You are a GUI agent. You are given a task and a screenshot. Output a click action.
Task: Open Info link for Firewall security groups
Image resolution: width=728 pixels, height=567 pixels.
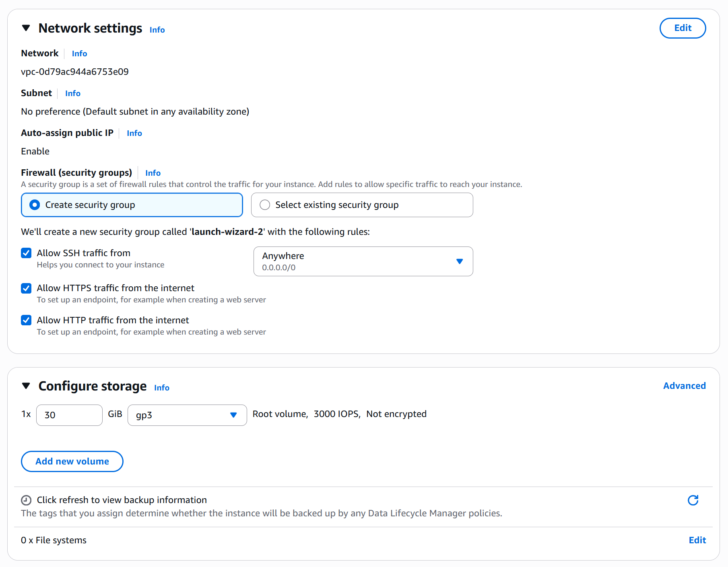(153, 173)
